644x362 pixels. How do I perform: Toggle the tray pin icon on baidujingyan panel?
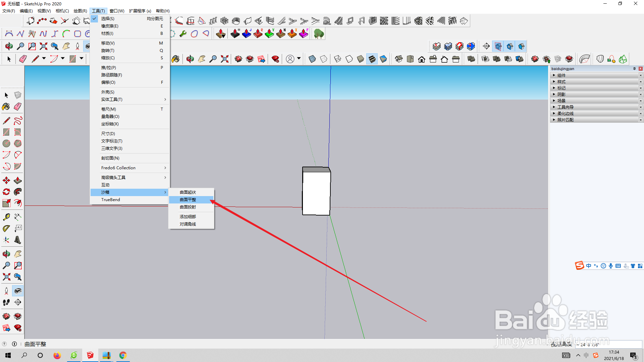coord(634,69)
